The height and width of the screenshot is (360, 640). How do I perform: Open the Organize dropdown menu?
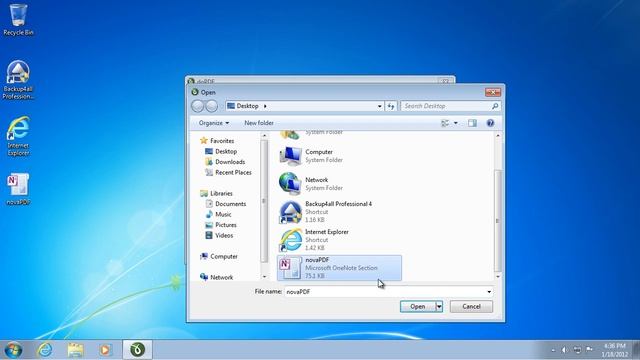214,123
